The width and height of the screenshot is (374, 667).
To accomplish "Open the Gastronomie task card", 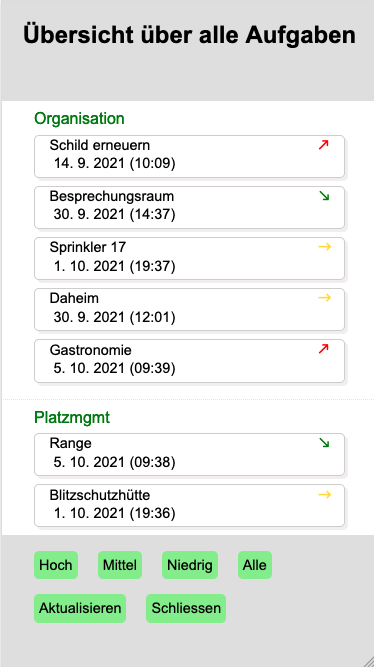I will (189, 361).
